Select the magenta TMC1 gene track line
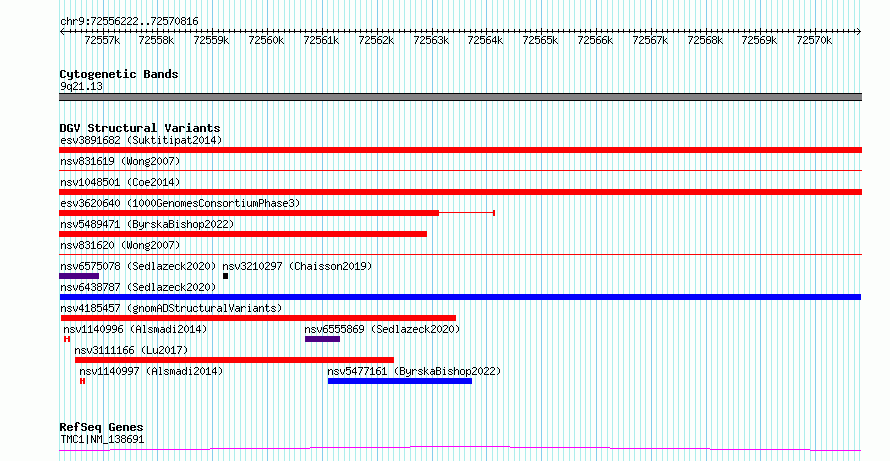Viewport: 890px width, 461px height. click(x=460, y=449)
